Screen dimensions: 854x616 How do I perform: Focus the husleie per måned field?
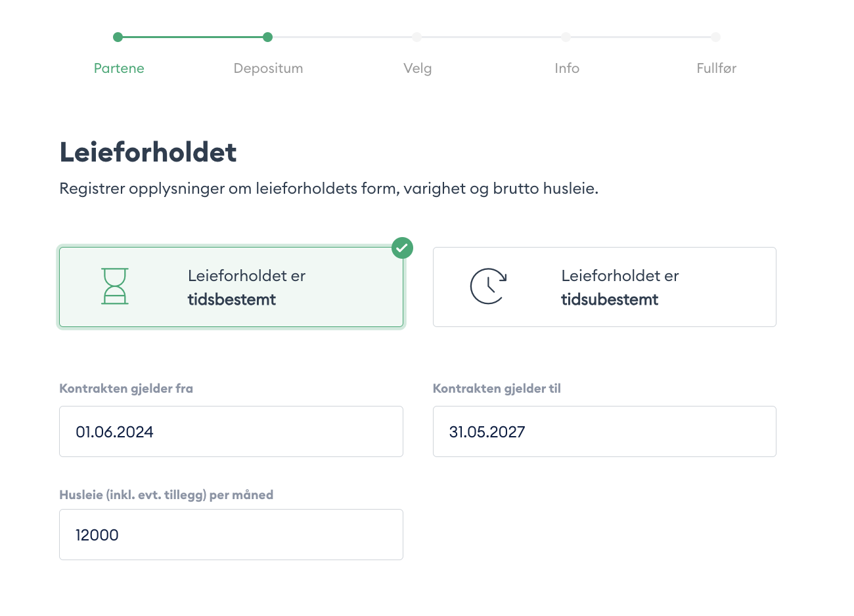pyautogui.click(x=231, y=535)
